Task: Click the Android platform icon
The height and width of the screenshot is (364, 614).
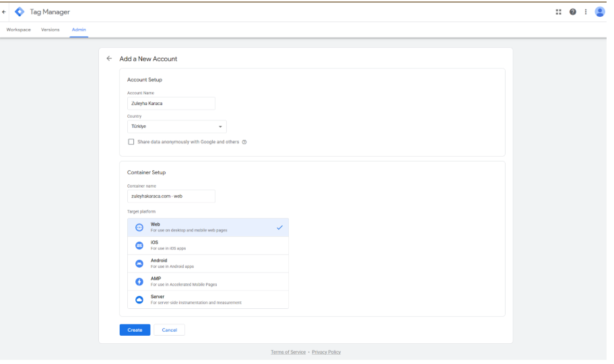Action: [x=139, y=263]
